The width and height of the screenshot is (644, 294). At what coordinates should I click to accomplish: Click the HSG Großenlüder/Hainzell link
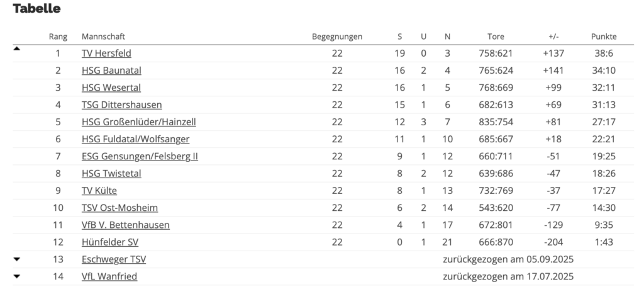(x=139, y=122)
